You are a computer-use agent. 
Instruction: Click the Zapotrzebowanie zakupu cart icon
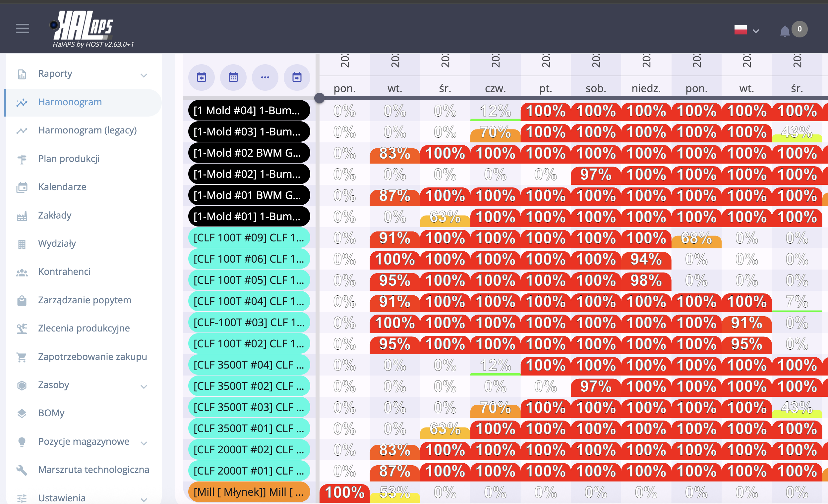click(22, 357)
